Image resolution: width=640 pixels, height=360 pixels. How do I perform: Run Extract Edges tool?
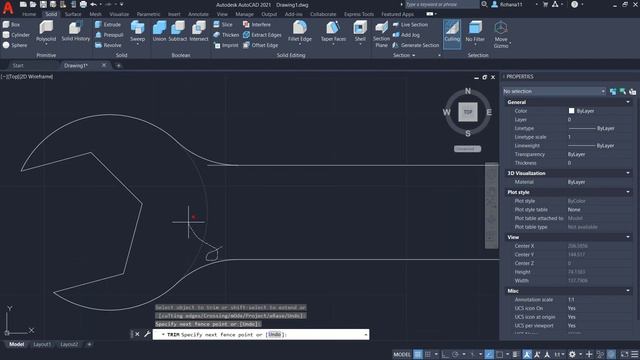262,35
